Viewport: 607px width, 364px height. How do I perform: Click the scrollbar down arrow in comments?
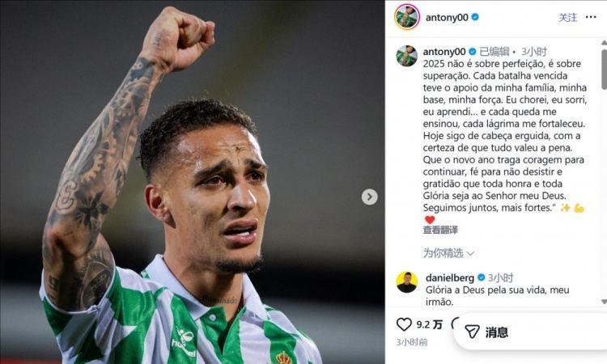pyautogui.click(x=604, y=302)
